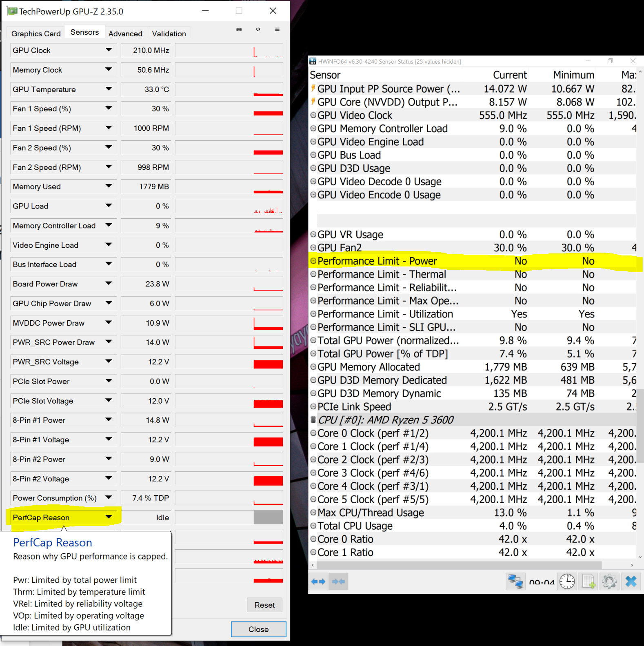Select the Max CPU/Thread Usage row
Image resolution: width=644 pixels, height=646 pixels.
[473, 513]
